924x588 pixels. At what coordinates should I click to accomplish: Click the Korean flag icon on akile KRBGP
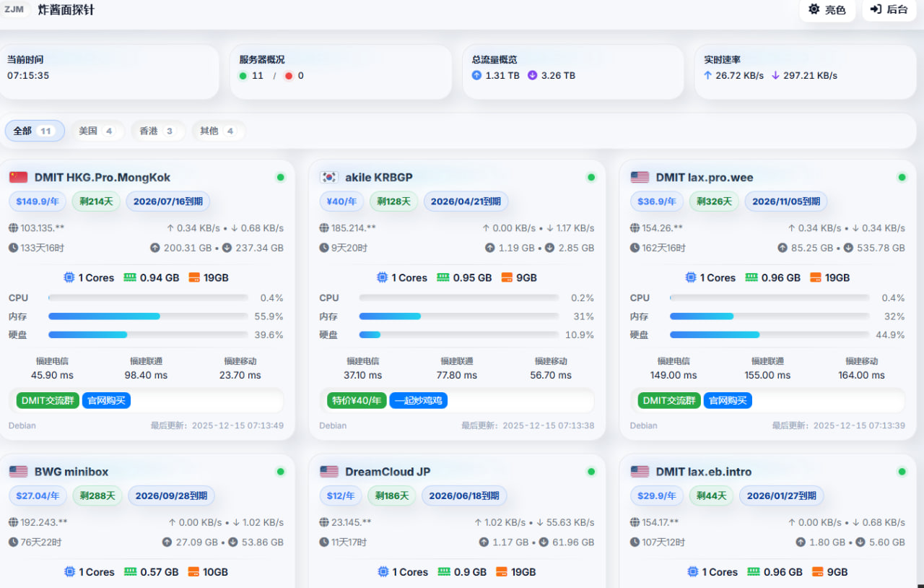point(329,177)
